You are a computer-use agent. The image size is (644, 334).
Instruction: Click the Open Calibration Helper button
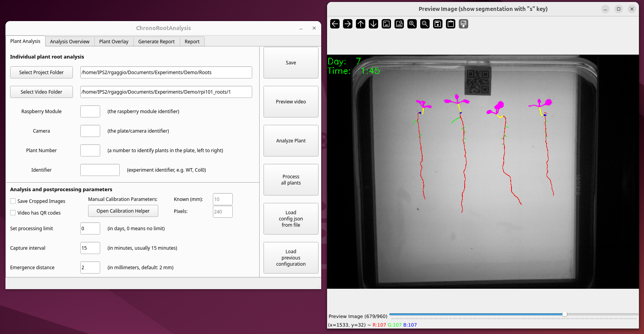(123, 211)
